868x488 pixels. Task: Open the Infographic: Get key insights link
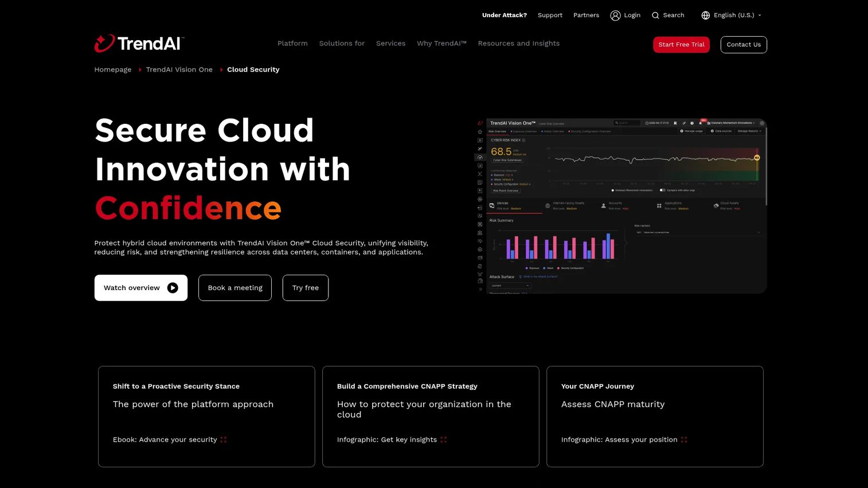coord(392,440)
